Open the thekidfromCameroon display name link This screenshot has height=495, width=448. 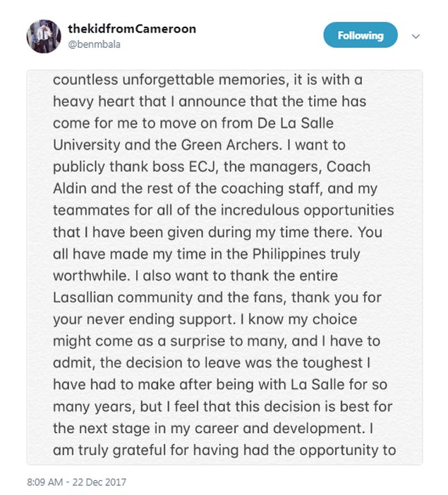[x=132, y=29]
